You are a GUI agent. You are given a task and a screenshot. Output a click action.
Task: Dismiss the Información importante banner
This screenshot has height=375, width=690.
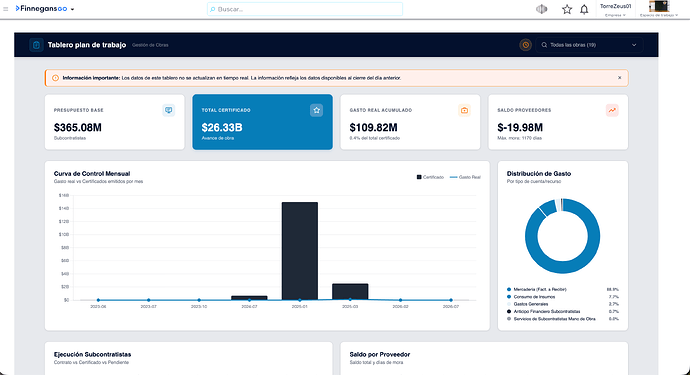point(620,78)
